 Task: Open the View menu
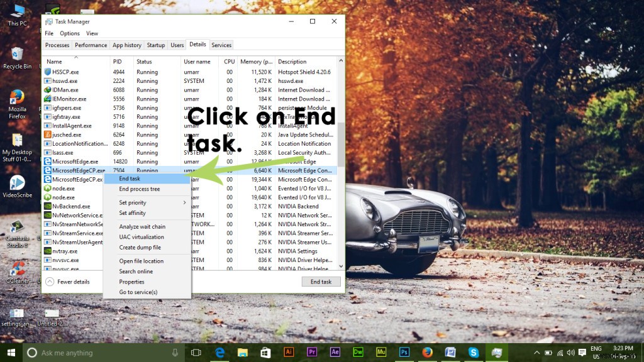92,33
